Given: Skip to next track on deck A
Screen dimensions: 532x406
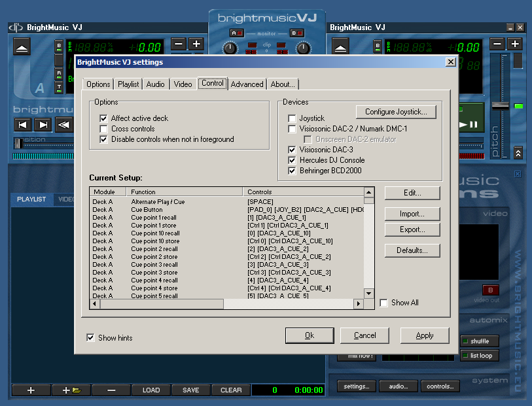Looking at the screenshot, I should (43, 125).
